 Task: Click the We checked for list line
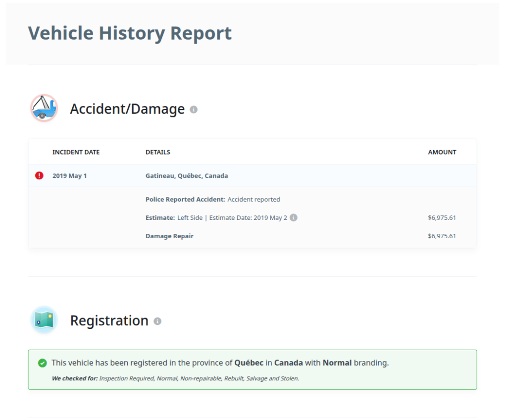[176, 378]
